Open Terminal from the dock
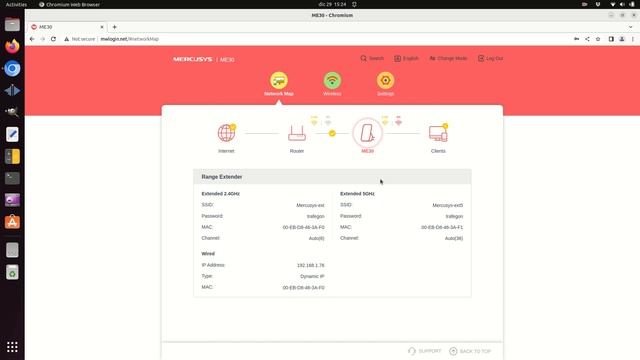The width and height of the screenshot is (640, 360). [12, 178]
